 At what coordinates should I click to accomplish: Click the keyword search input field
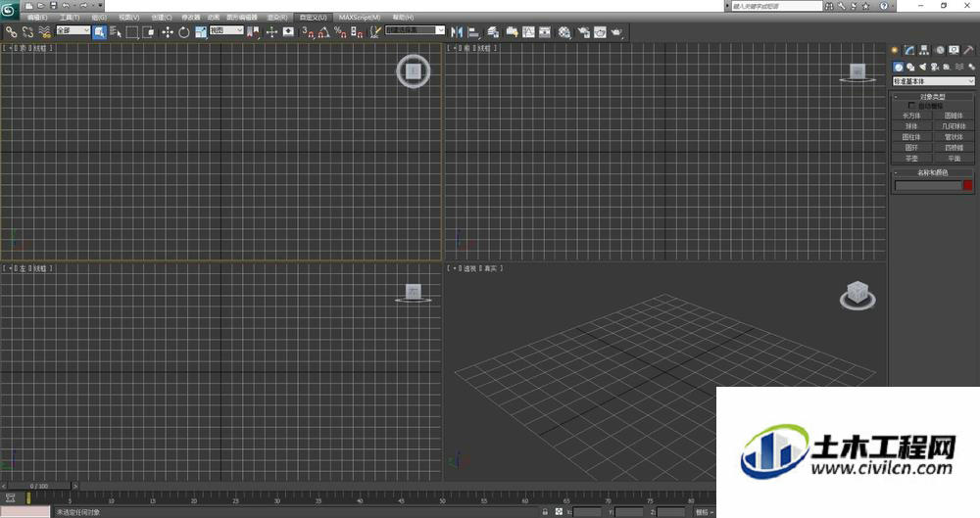pos(776,6)
